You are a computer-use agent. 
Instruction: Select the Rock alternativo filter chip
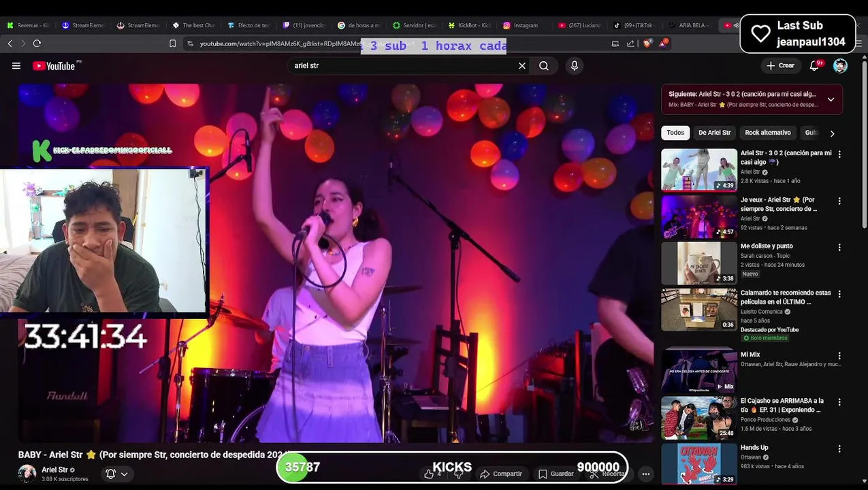(x=768, y=133)
